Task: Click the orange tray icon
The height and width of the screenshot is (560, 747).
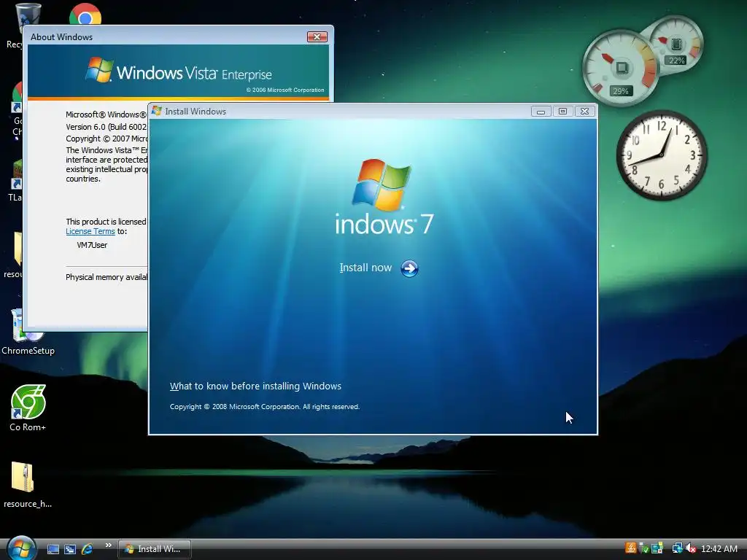Action: click(x=631, y=548)
